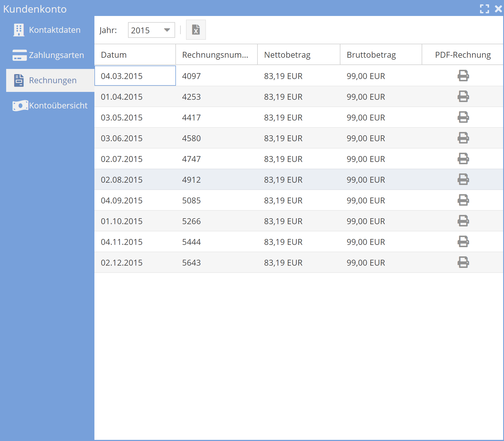Open PDF invoice dated 04.11.2015
Image resolution: width=504 pixels, height=441 pixels.
(x=463, y=242)
